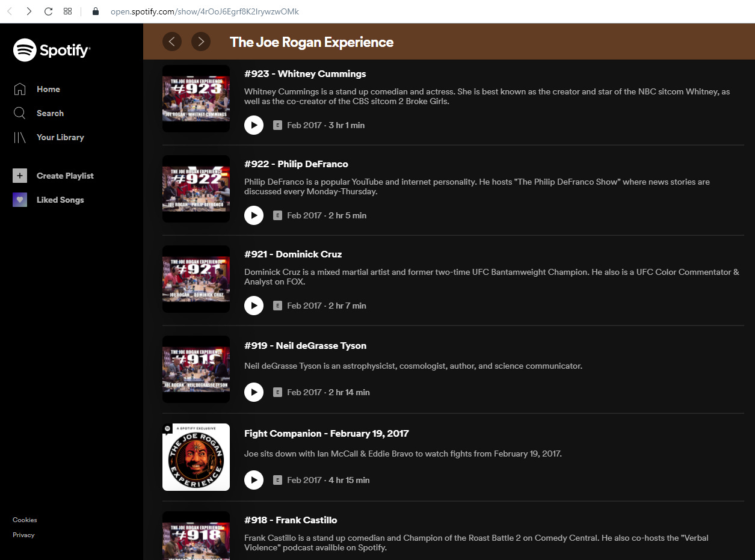755x560 pixels.
Task: Click the Whitney Cummings episode description
Action: click(x=487, y=96)
